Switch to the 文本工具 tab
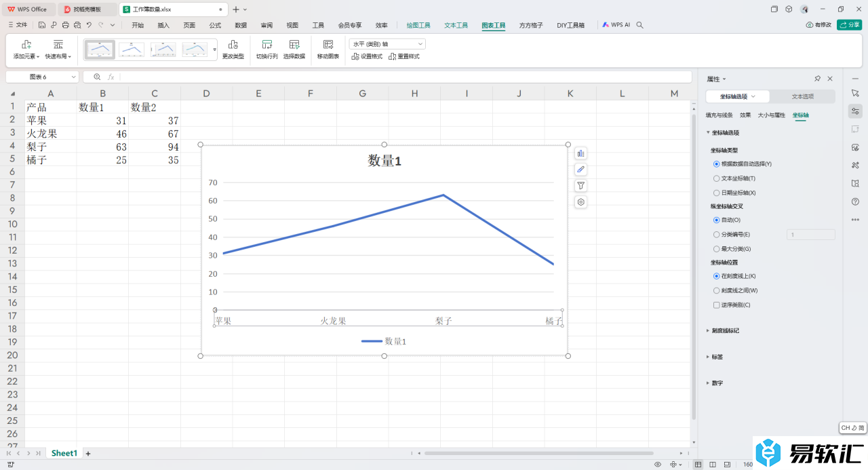Viewport: 868px width, 470px height. (x=456, y=25)
